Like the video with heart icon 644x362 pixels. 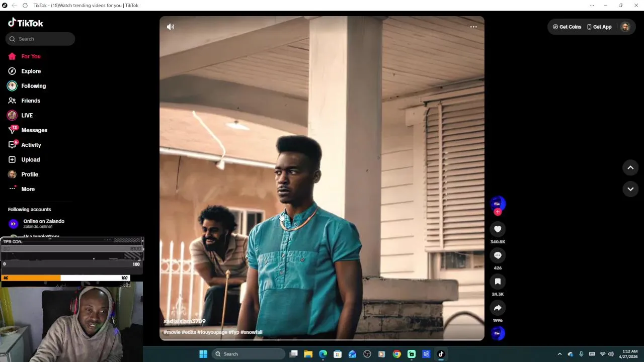(x=498, y=229)
